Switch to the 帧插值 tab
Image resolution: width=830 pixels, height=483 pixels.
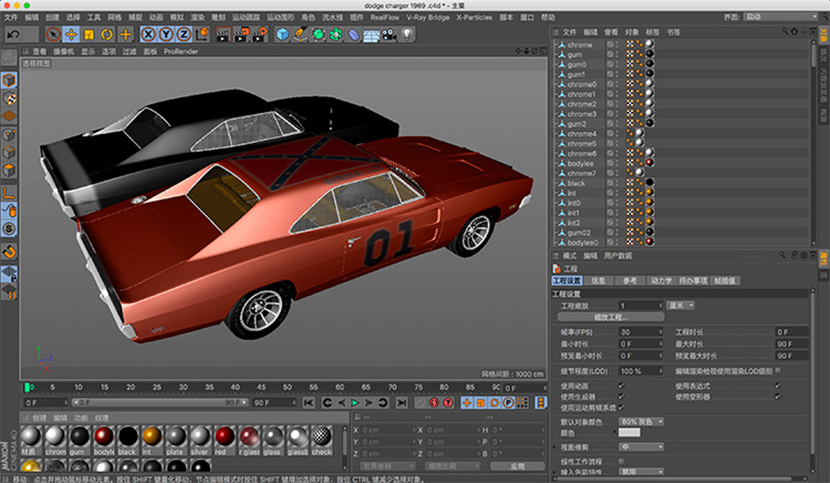725,281
